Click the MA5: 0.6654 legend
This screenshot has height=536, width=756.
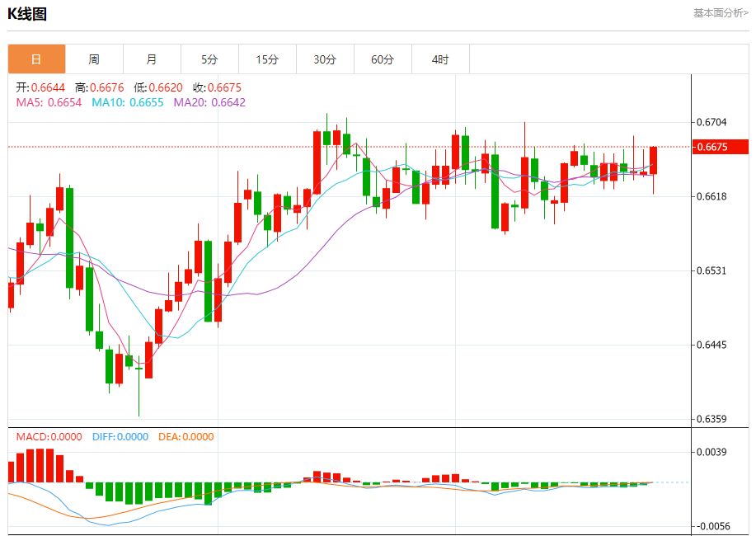click(x=49, y=102)
